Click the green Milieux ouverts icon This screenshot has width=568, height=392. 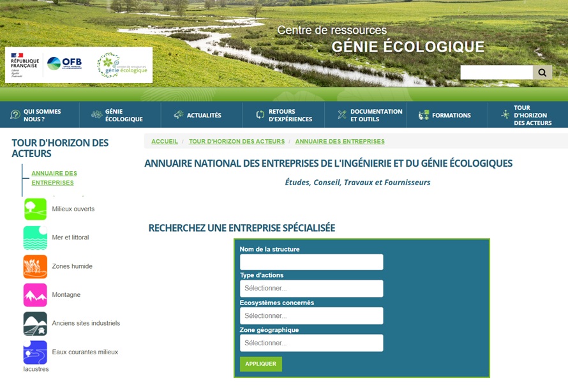35,209
